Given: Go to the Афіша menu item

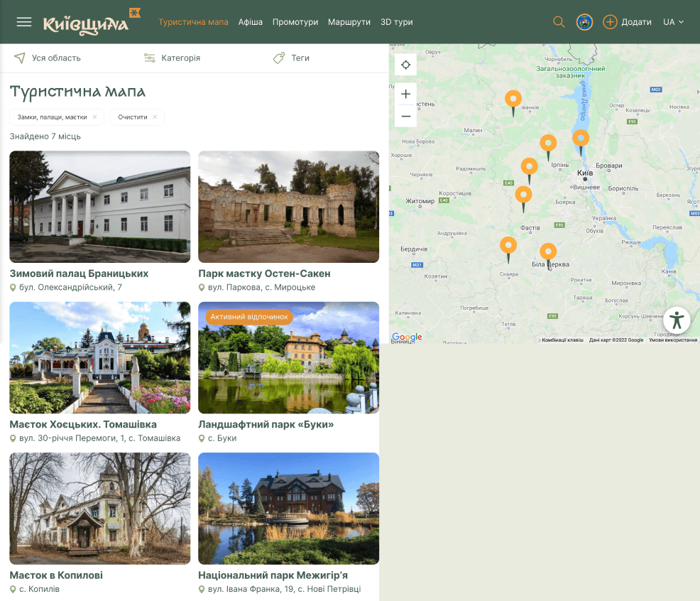Looking at the screenshot, I should (251, 22).
